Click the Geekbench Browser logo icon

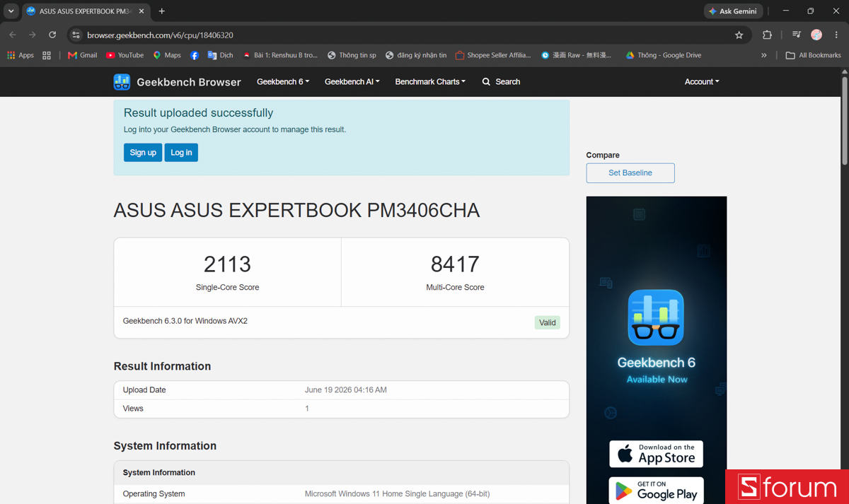[x=122, y=82]
